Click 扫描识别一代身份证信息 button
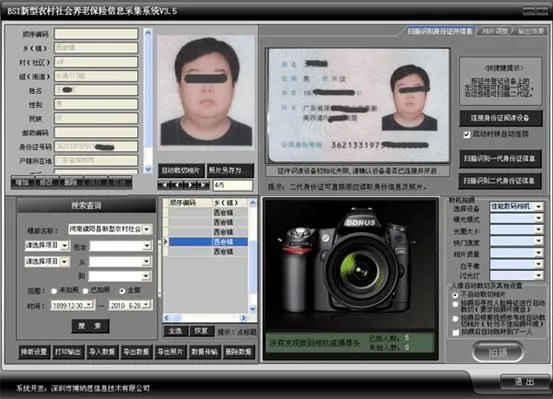Image resolution: width=553 pixels, height=399 pixels. point(500,159)
